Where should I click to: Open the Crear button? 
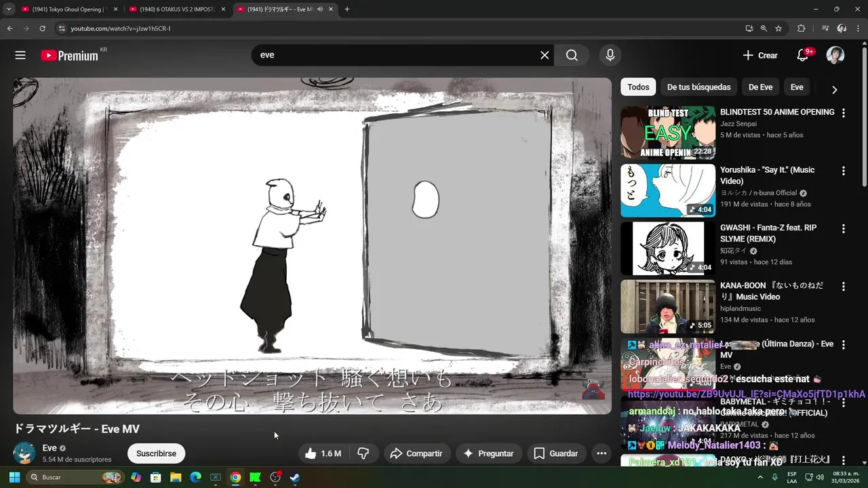coord(760,56)
